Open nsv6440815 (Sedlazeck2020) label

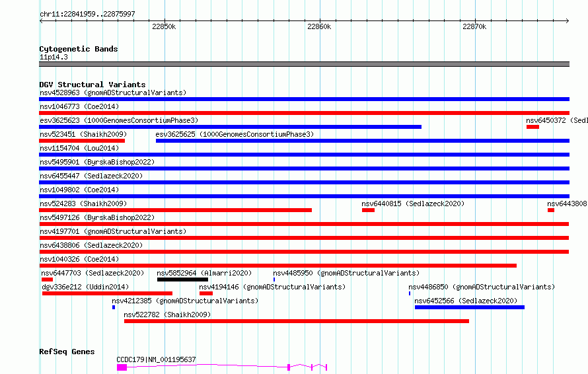(413, 204)
